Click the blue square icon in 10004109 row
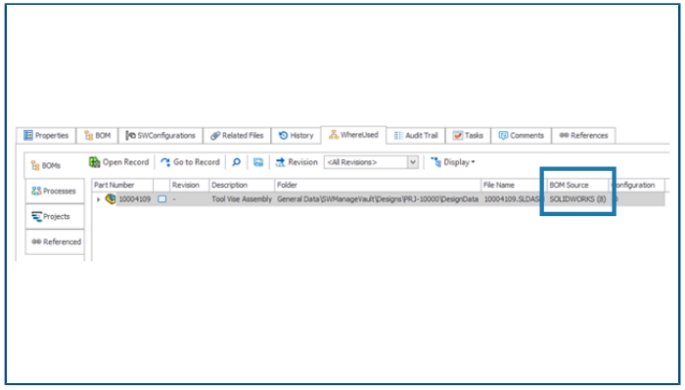Screen dimensions: 685x390 point(162,199)
